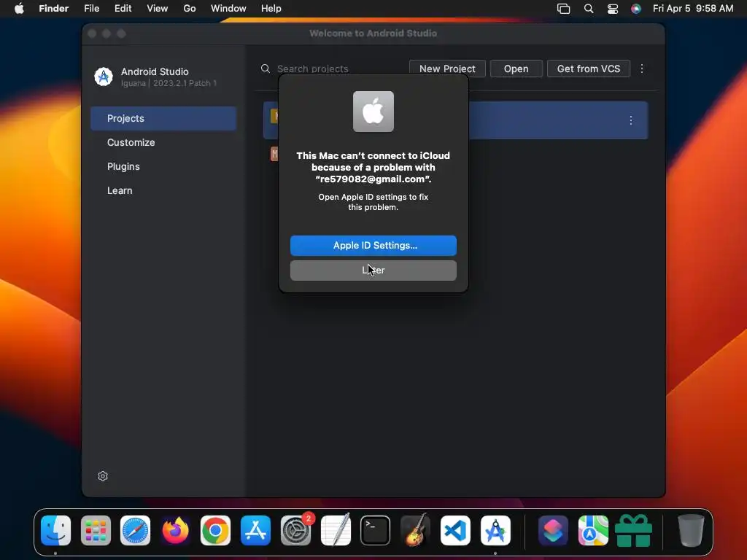Viewport: 747px width, 560px height.
Task: Click Get from VCS button
Action: coord(589,69)
